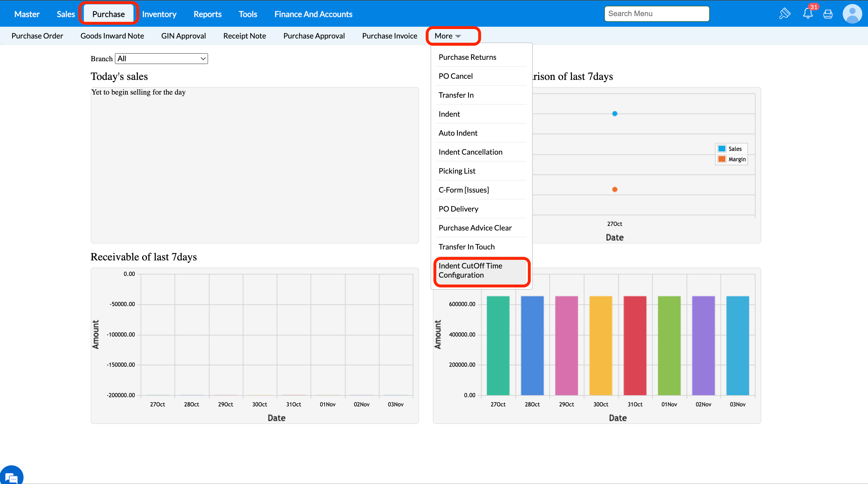Click the printer icon in header
Screen dimensions: 868x484
(828, 14)
